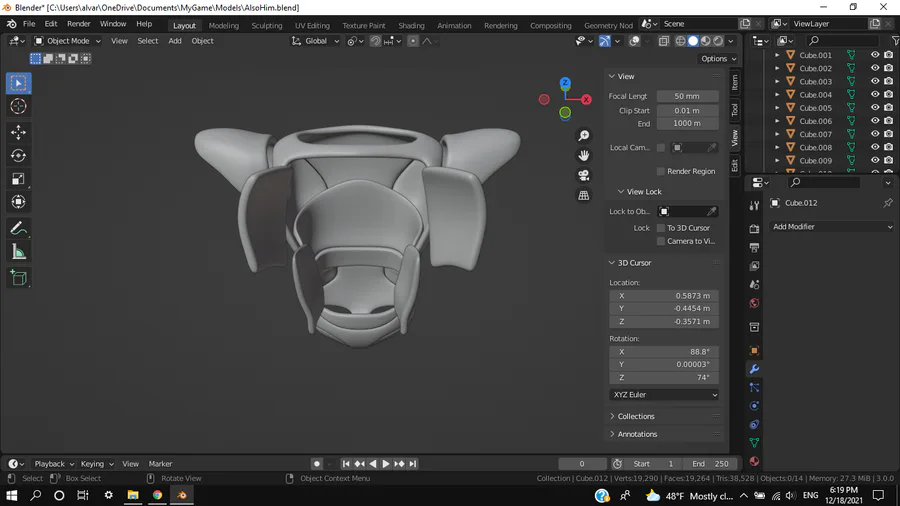900x506 pixels.
Task: Collapse the View Lock subpanel
Action: tap(644, 192)
